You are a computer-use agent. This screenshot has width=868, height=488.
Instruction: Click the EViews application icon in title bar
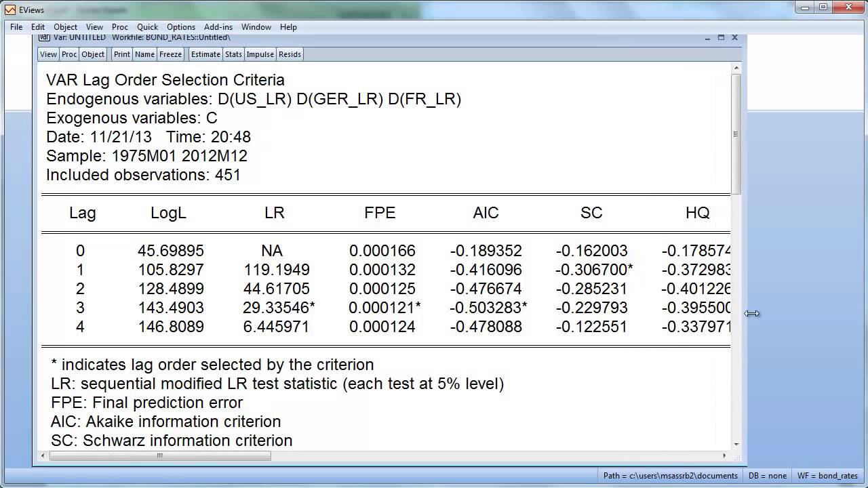[9, 10]
